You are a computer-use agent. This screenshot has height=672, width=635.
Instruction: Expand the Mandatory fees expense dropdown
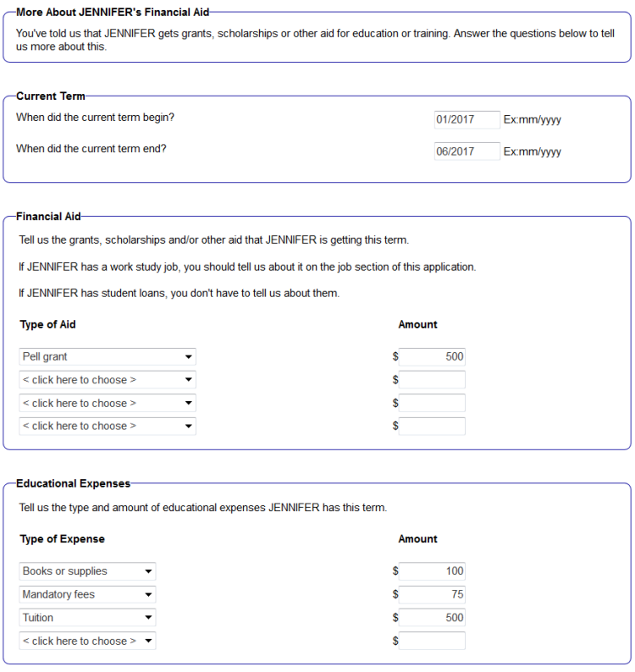[x=87, y=595]
